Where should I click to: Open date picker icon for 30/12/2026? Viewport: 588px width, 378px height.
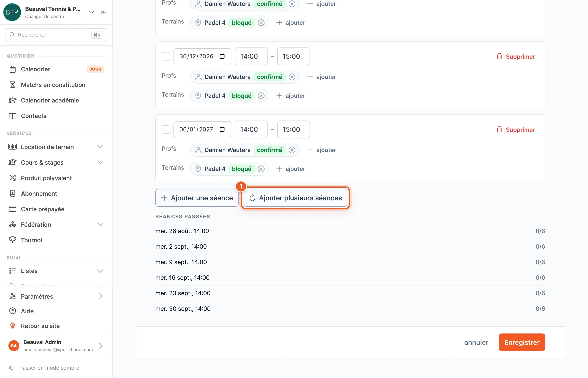(222, 56)
